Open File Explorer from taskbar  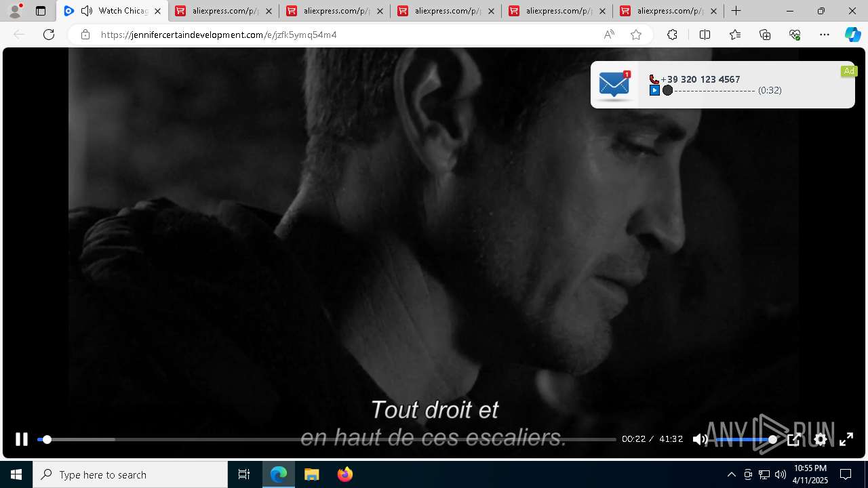[311, 474]
